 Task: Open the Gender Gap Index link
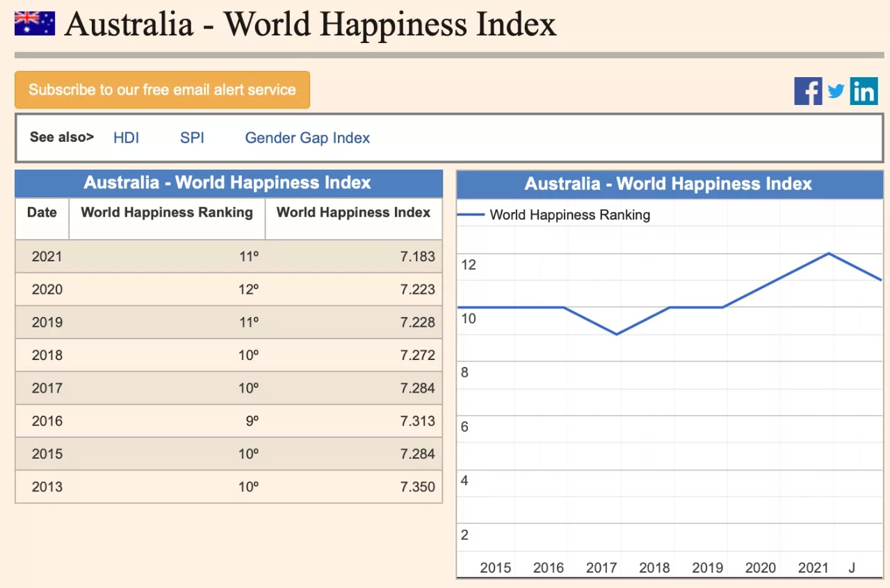pyautogui.click(x=307, y=138)
